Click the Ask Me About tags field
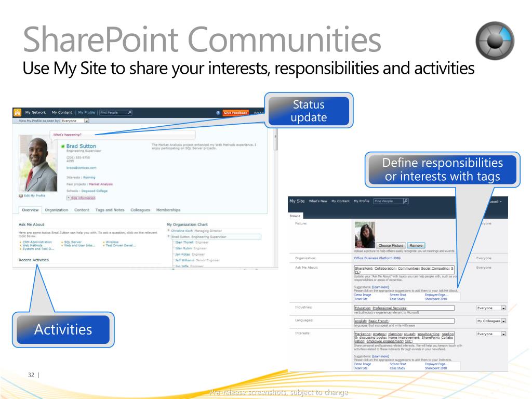This screenshot has width=532, height=399. [x=404, y=270]
